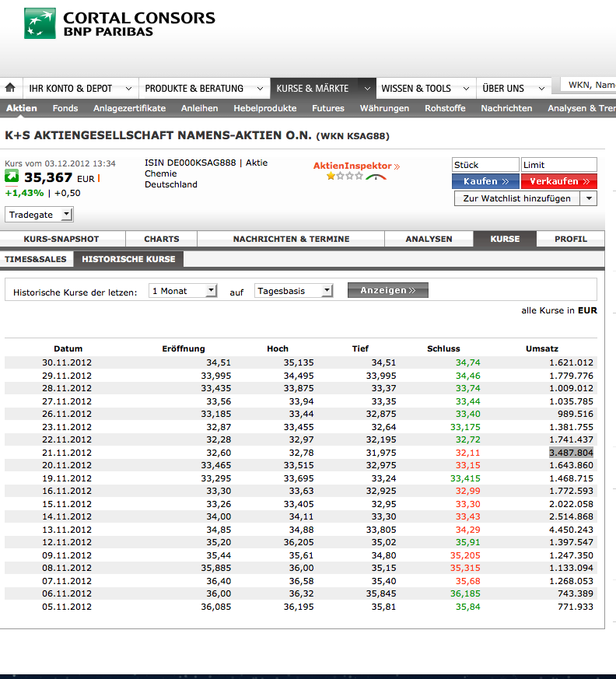
Task: Select the Anleihen submenu item
Action: point(200,108)
